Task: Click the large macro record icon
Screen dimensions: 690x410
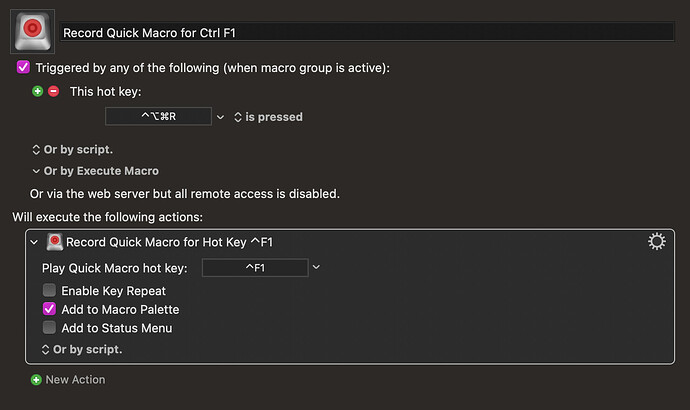Action: click(33, 32)
